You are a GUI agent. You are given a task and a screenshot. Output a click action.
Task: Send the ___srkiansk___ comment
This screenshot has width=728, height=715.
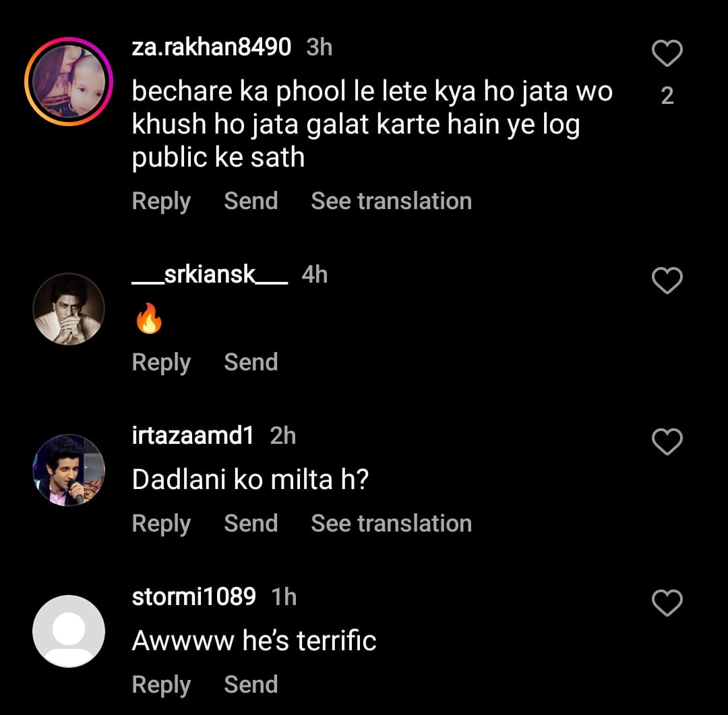[251, 362]
